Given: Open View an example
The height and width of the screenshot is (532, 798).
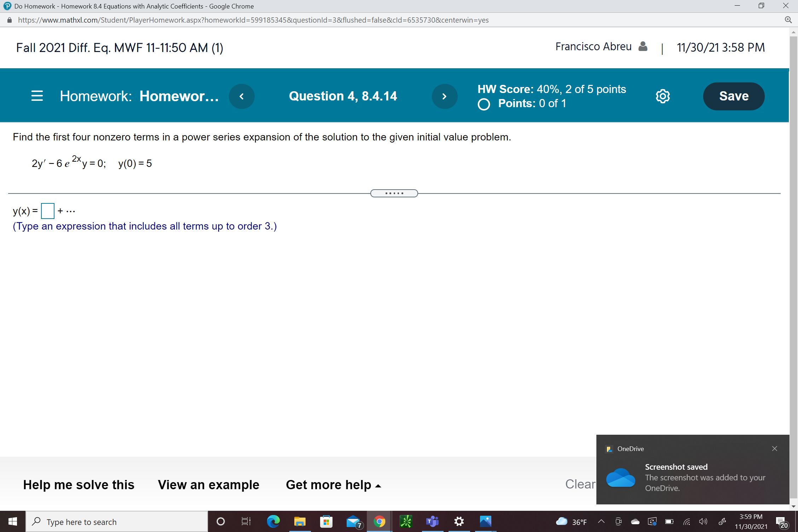Looking at the screenshot, I should (208, 485).
